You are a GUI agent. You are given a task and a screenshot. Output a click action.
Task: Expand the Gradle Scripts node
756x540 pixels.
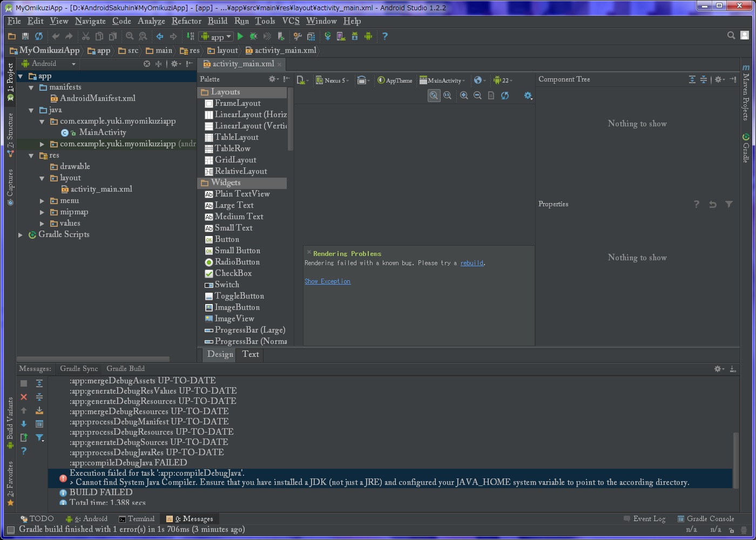tap(21, 235)
